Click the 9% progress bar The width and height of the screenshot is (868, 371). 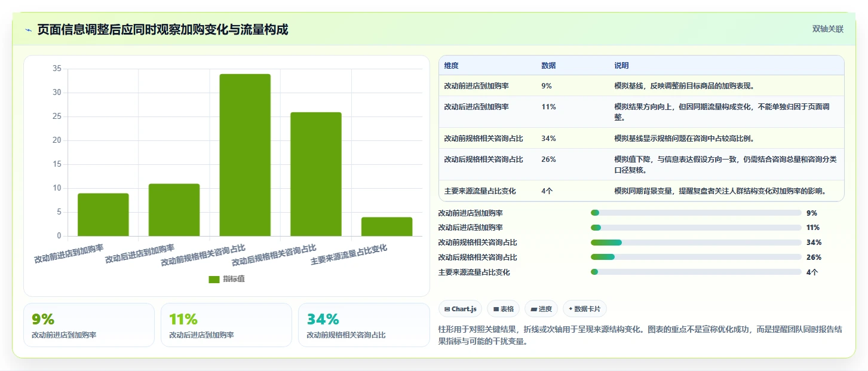pos(696,213)
